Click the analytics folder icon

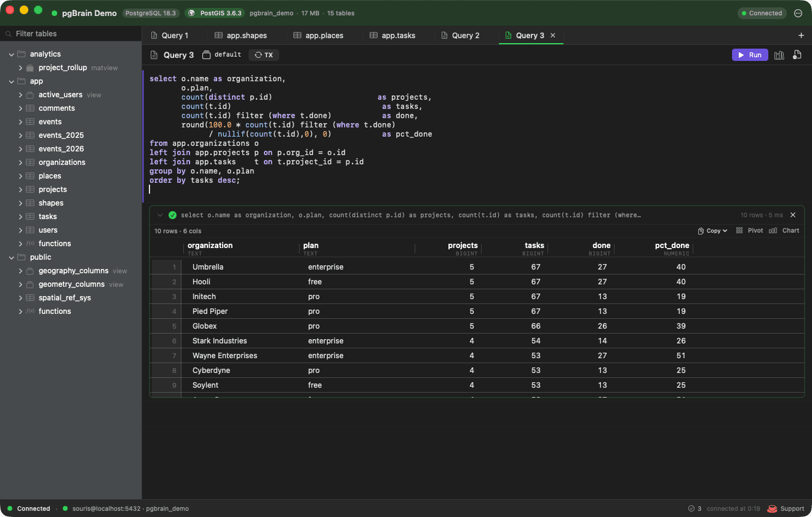pyautogui.click(x=21, y=54)
